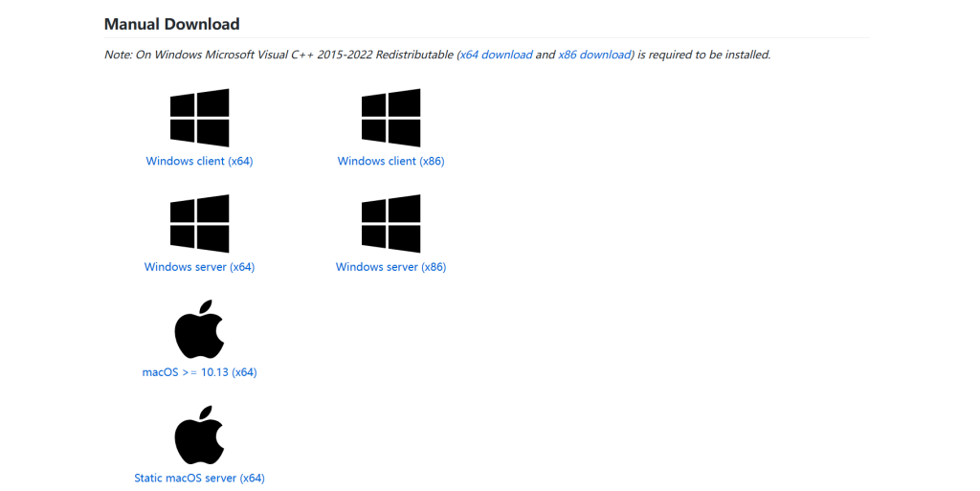Select the macOS >= 10.13 (x64) text link

199,372
